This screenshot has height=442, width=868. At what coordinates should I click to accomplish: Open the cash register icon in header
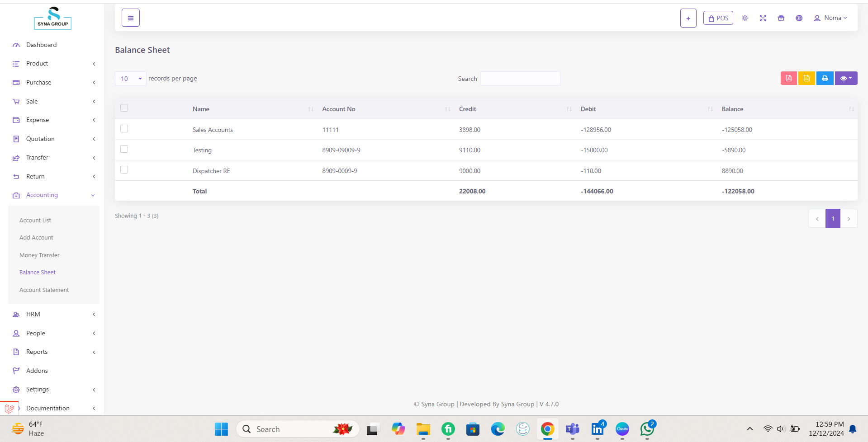pos(781,18)
